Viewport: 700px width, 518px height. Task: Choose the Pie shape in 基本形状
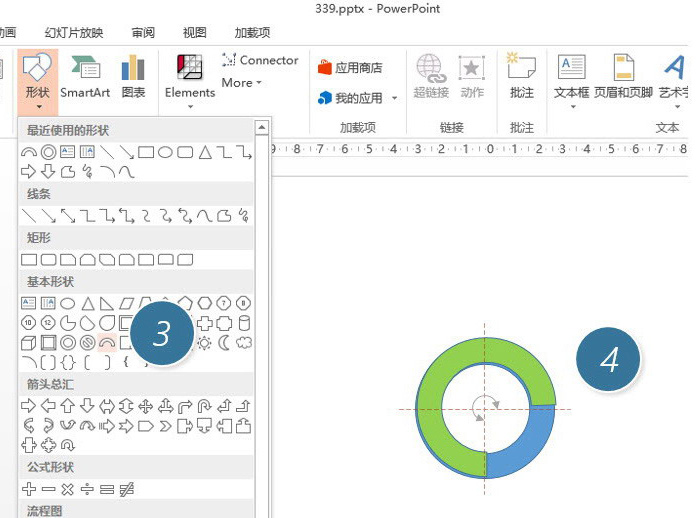68,323
